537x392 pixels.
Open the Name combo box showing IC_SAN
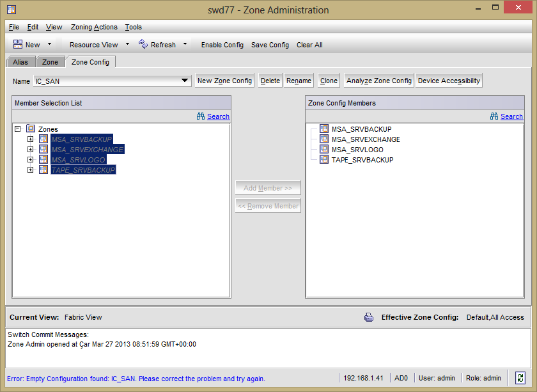point(112,81)
